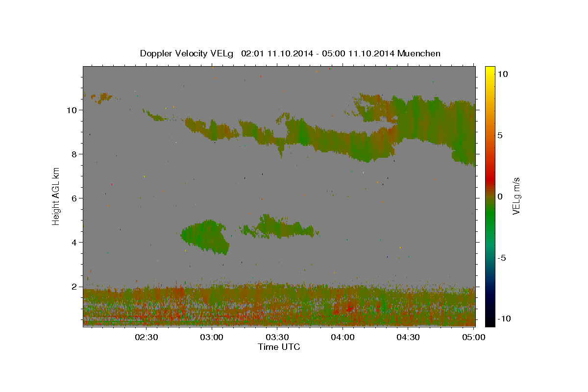Click the height tick label 2

point(74,287)
